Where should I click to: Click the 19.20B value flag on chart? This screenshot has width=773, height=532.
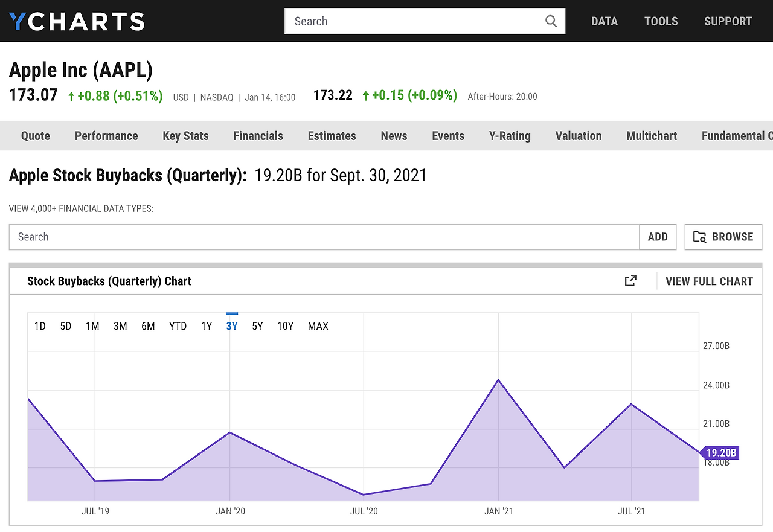(719, 452)
